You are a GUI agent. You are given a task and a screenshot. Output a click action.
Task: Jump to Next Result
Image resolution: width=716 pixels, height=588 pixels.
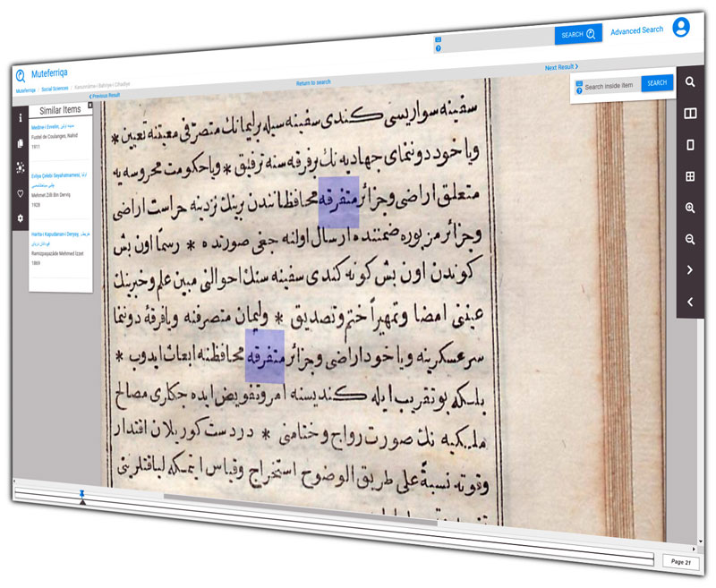(x=561, y=67)
